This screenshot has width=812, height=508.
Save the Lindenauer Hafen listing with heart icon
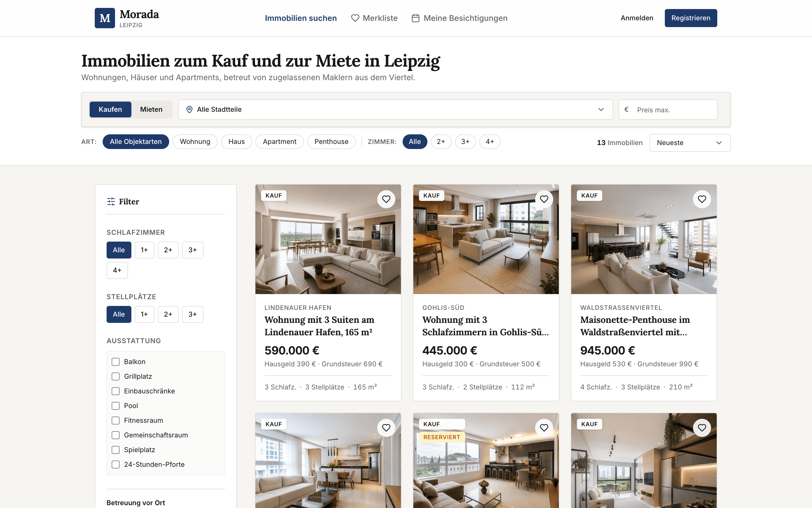pos(386,199)
